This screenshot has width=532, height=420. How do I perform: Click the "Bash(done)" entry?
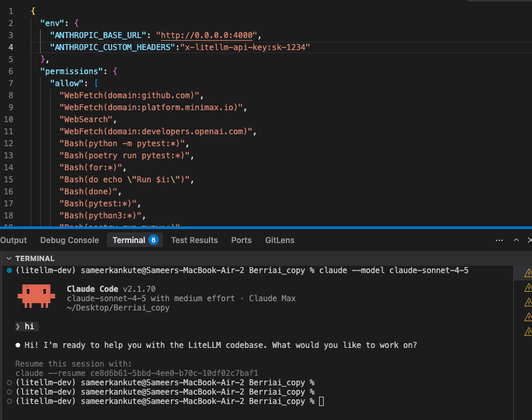tap(88, 192)
